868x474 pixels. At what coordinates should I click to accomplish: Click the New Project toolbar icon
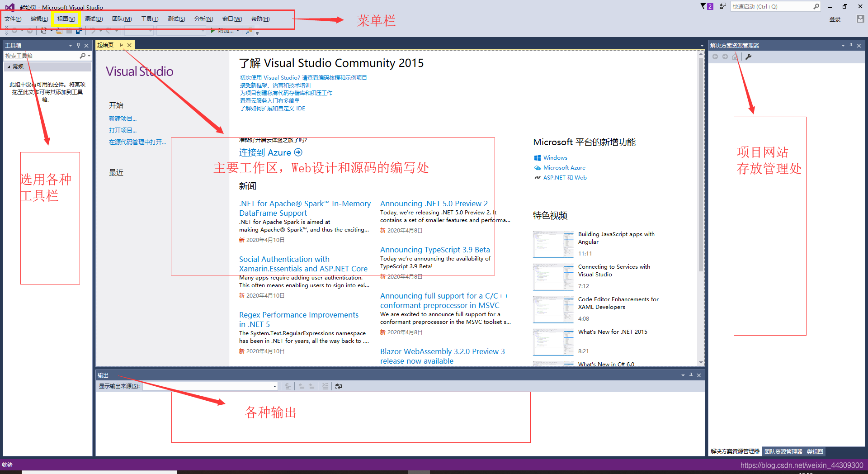click(x=43, y=31)
